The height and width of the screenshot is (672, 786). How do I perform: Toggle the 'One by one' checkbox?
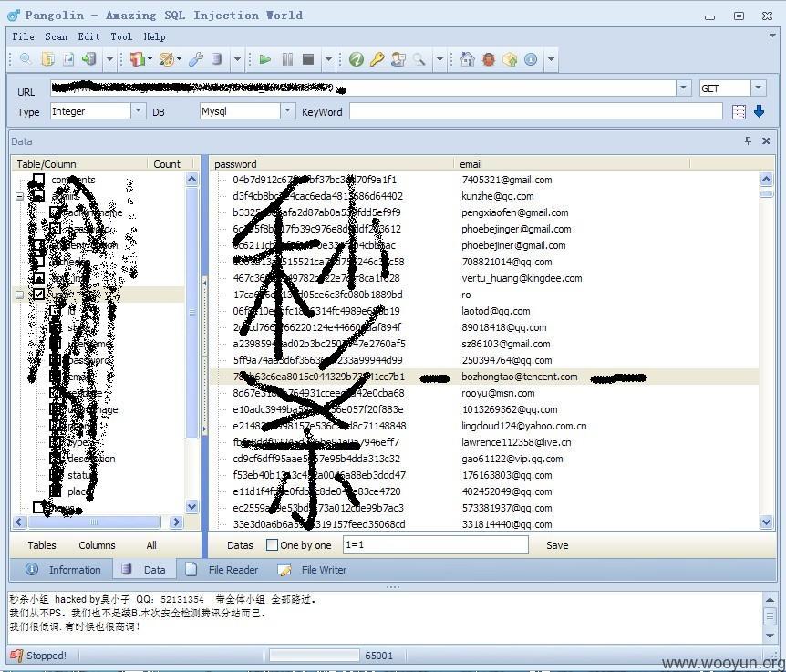[x=272, y=544]
